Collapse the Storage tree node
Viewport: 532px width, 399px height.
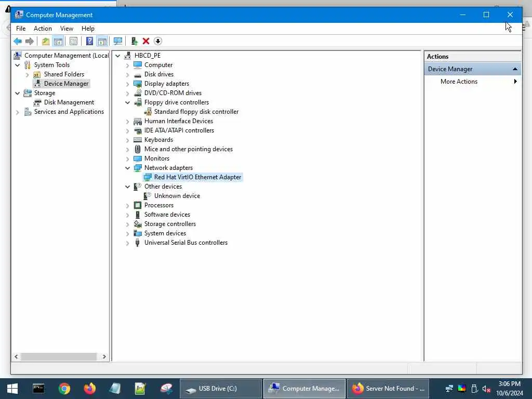pos(18,93)
